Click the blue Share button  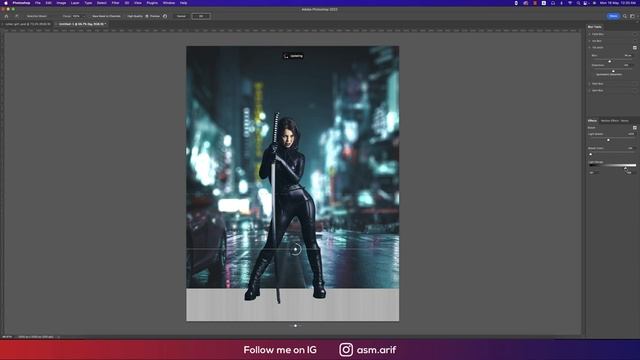point(613,16)
